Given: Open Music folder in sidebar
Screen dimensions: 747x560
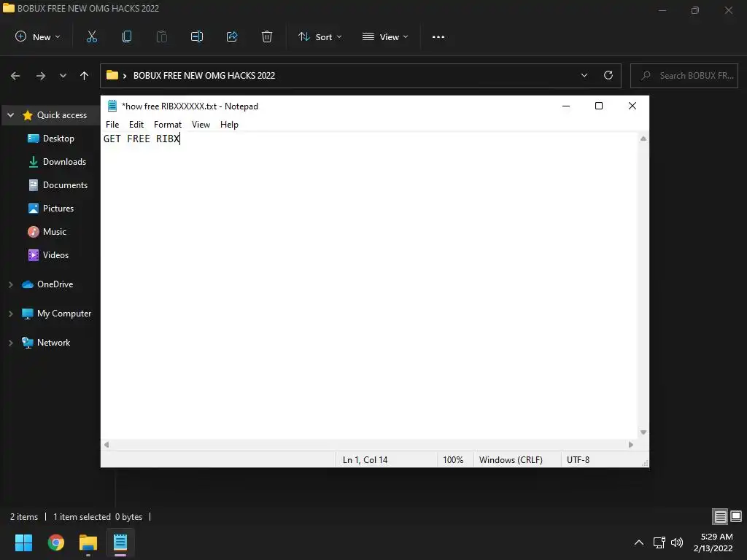Looking at the screenshot, I should [47, 232].
